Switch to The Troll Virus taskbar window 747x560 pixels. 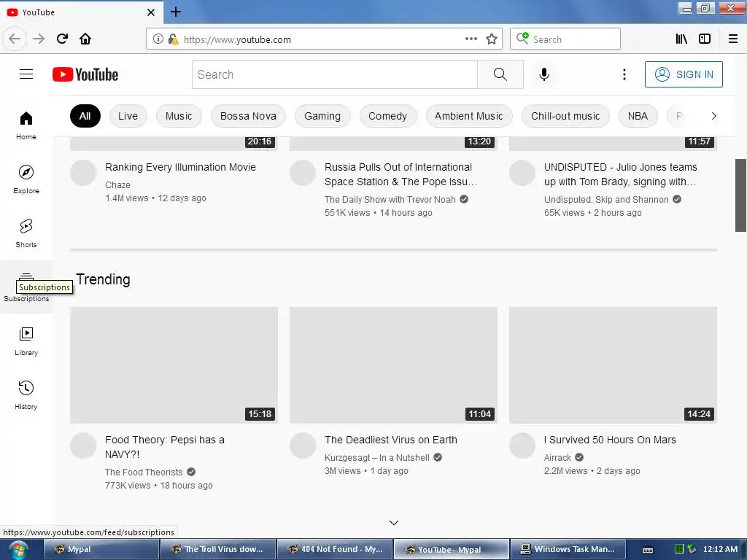[x=218, y=550]
